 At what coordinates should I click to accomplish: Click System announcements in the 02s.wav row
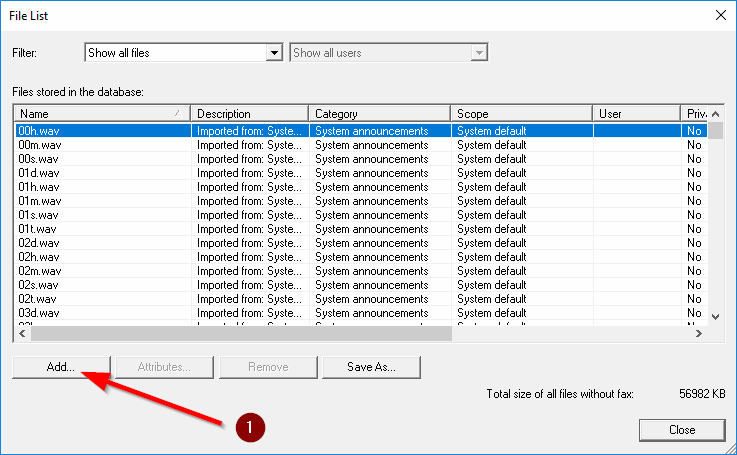[372, 285]
